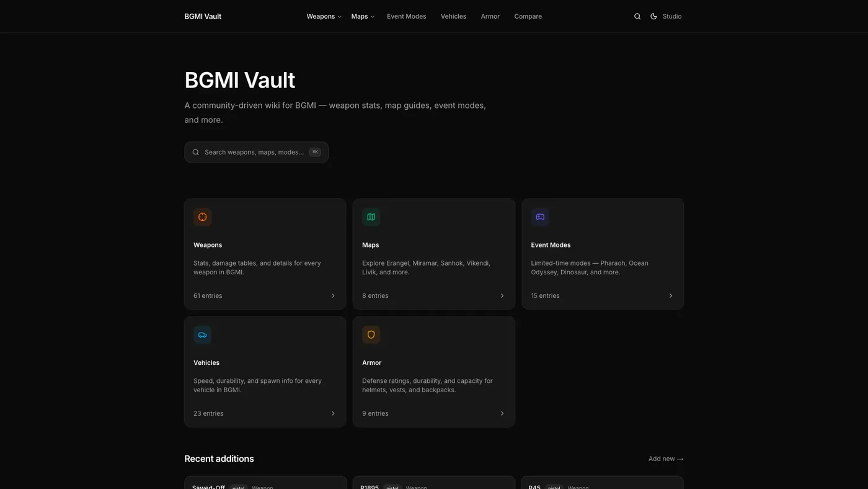Click the Weapons card description text

pos(257,267)
